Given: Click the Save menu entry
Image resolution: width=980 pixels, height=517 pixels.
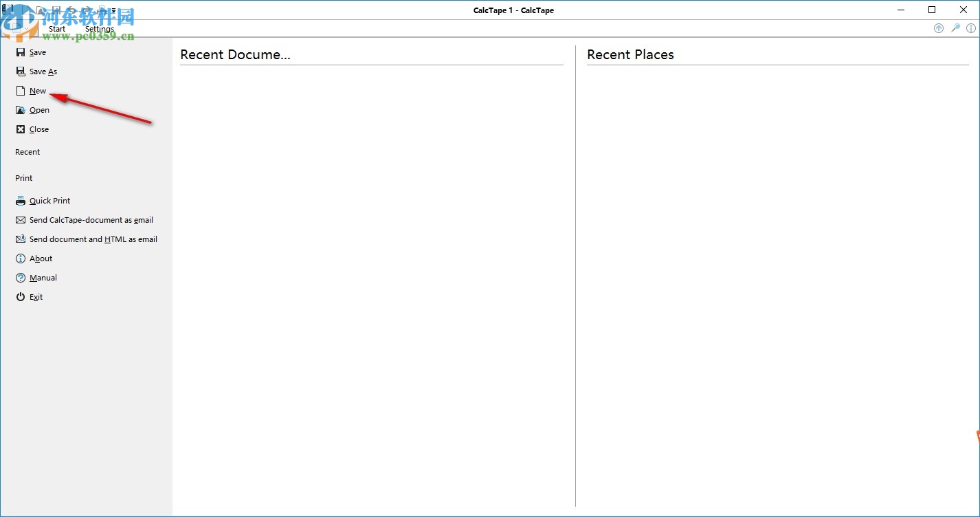Looking at the screenshot, I should tap(31, 52).
